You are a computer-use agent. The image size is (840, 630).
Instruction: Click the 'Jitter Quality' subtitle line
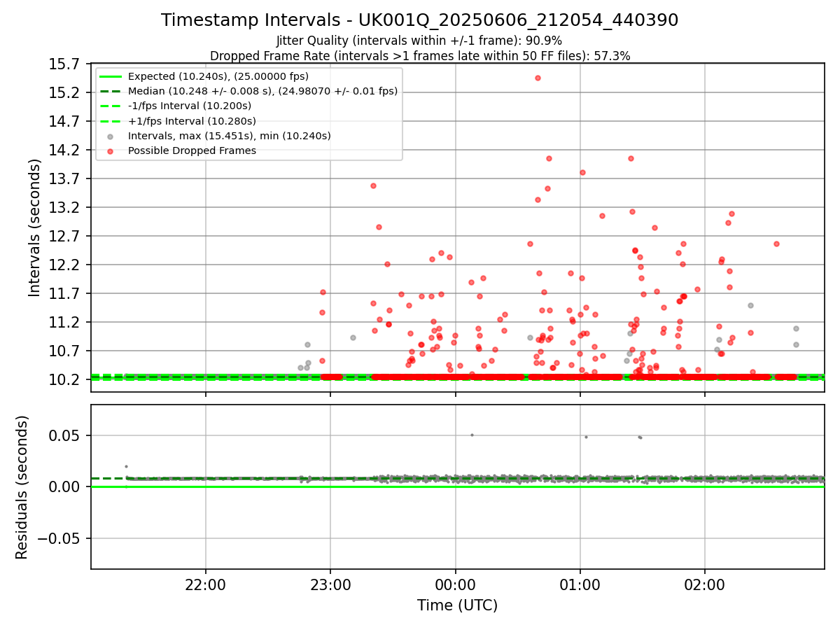419,41
